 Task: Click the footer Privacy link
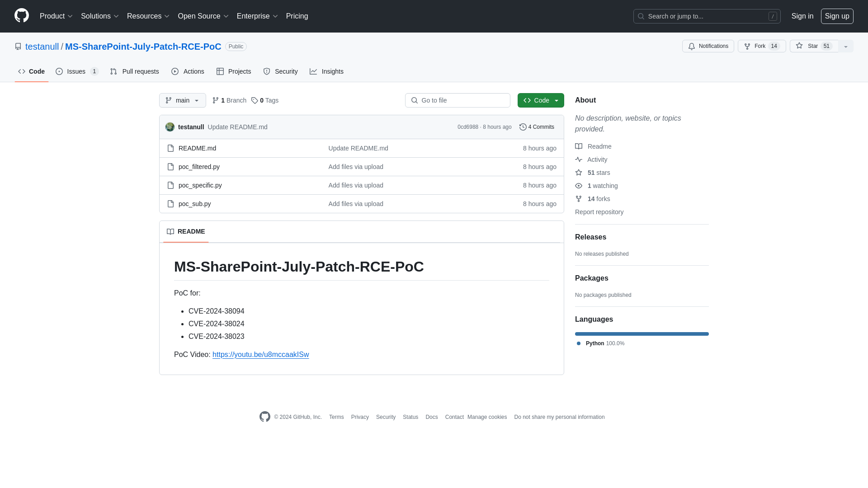(360, 417)
